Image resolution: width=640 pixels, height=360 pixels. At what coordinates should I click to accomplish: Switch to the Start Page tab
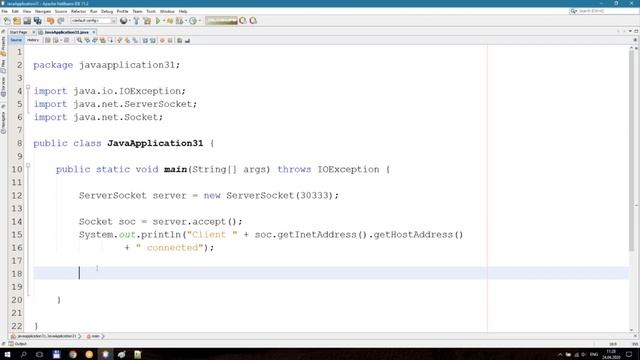(19, 32)
